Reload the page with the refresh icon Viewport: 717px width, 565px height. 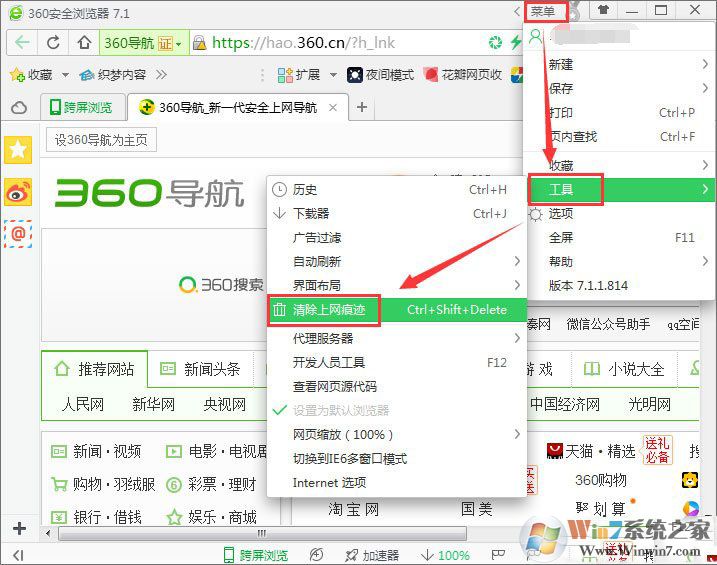pyautogui.click(x=53, y=43)
